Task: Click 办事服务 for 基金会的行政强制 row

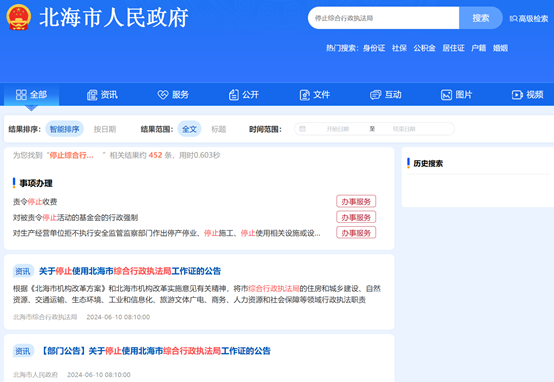Action: point(356,217)
